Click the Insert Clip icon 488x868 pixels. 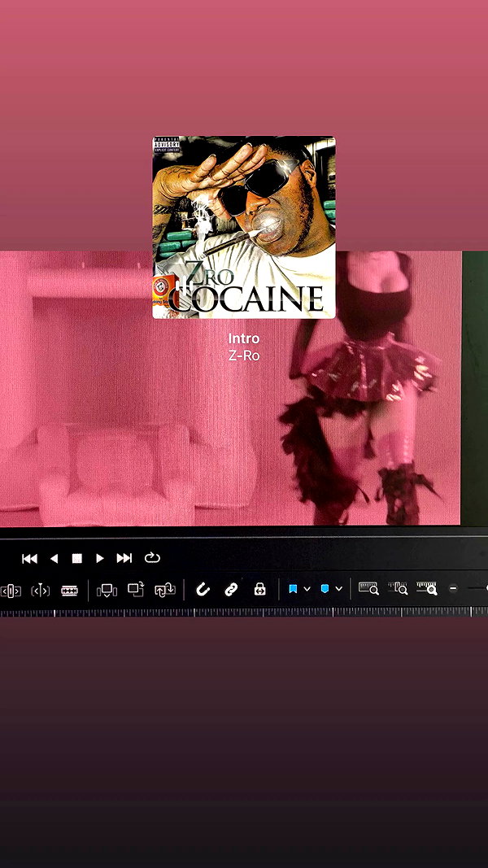[x=107, y=591]
